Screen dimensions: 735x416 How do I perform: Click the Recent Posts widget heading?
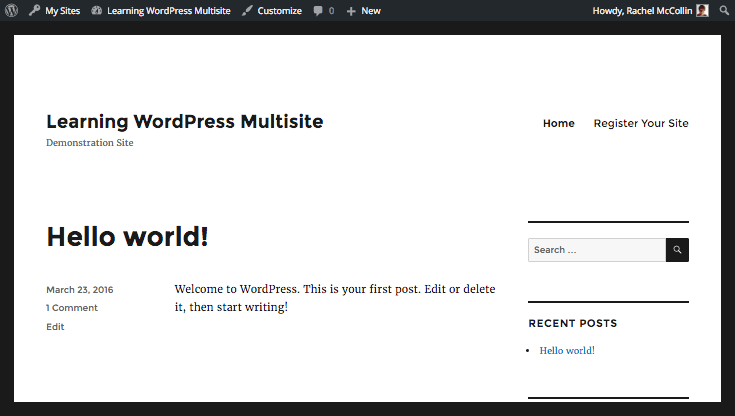point(572,323)
